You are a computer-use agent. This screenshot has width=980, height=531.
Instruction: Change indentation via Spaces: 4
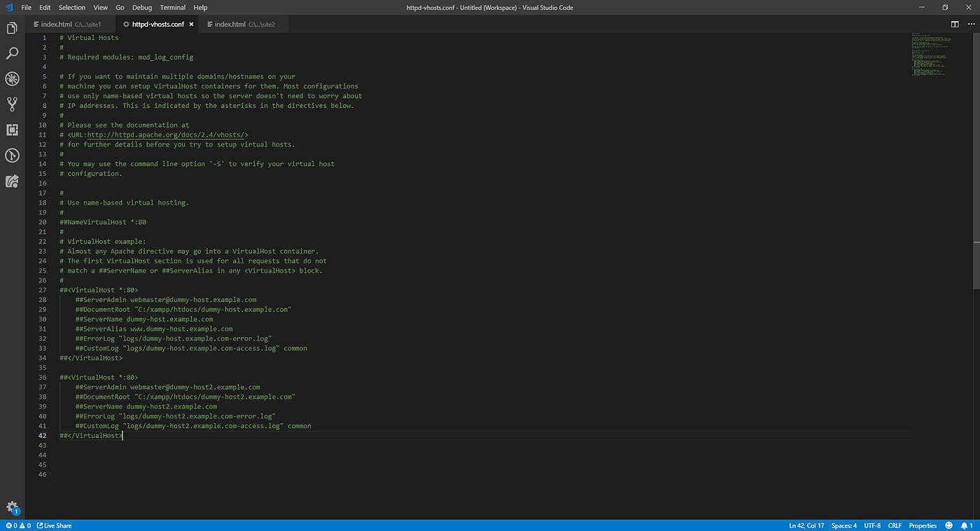[x=843, y=525]
